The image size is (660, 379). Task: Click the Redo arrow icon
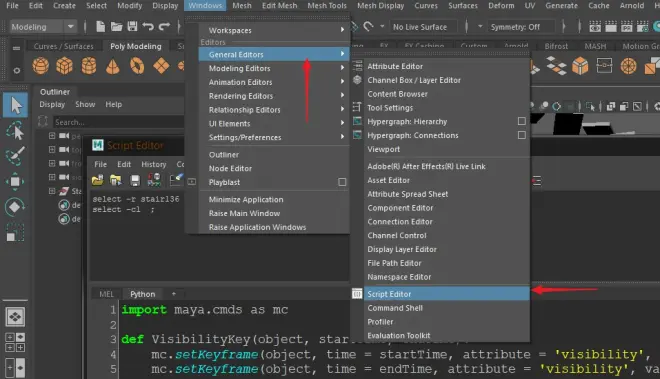164,27
